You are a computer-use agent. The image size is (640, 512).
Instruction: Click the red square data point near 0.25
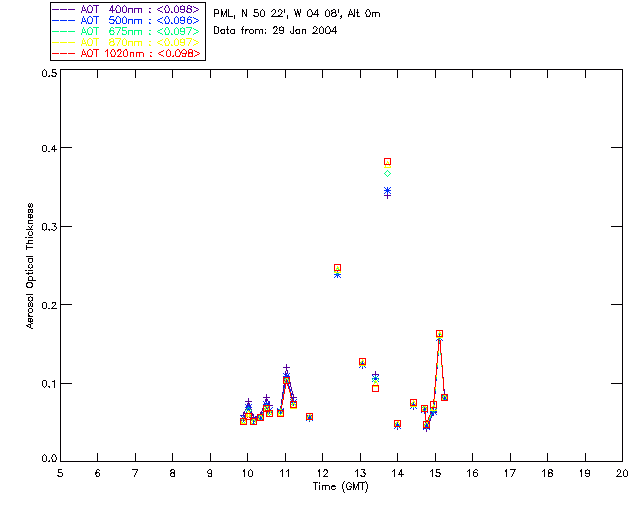click(338, 268)
